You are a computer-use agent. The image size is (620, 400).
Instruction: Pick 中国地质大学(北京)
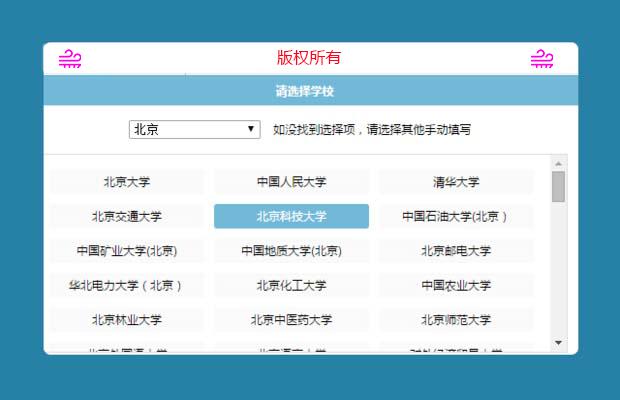click(x=291, y=251)
